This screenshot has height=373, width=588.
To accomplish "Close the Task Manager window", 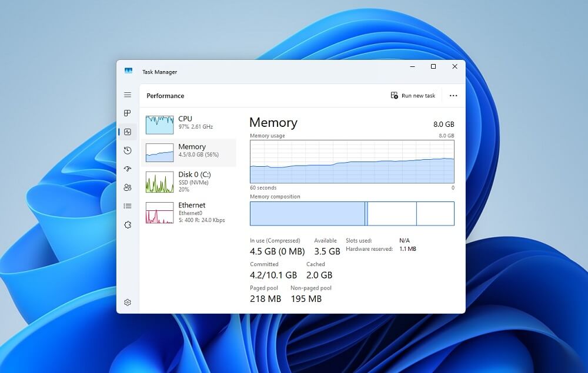I will (455, 66).
